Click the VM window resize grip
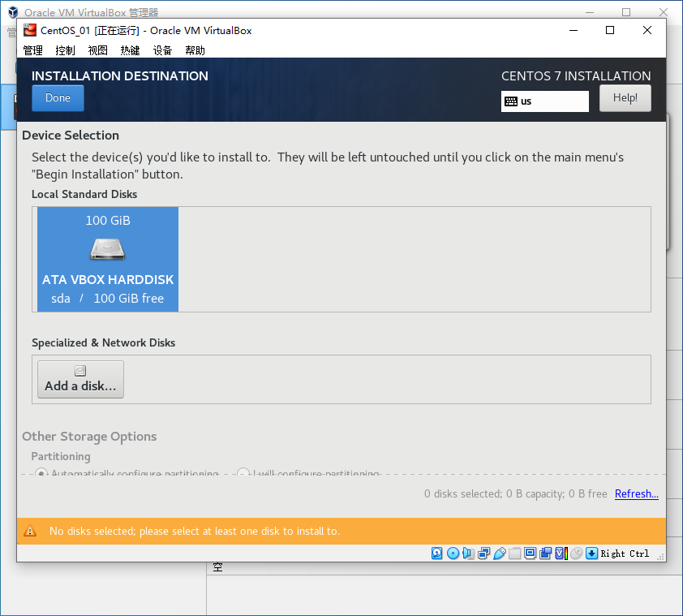The height and width of the screenshot is (616, 683). (661, 557)
